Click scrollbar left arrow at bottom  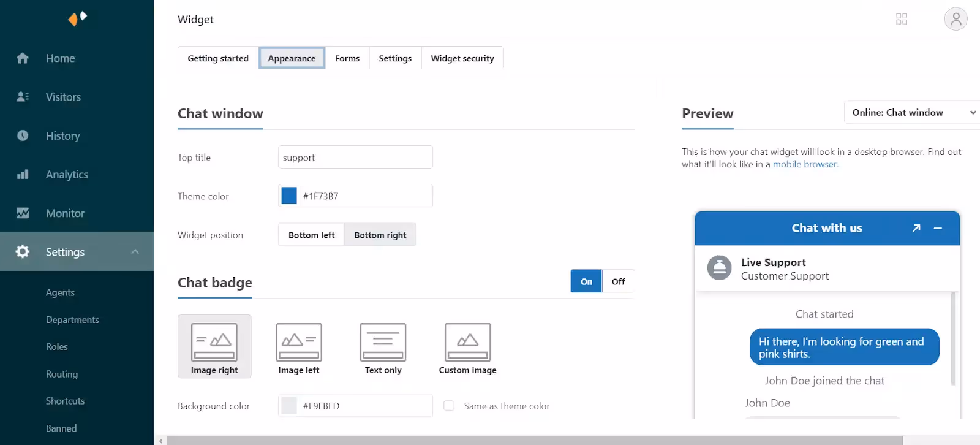click(x=160, y=440)
